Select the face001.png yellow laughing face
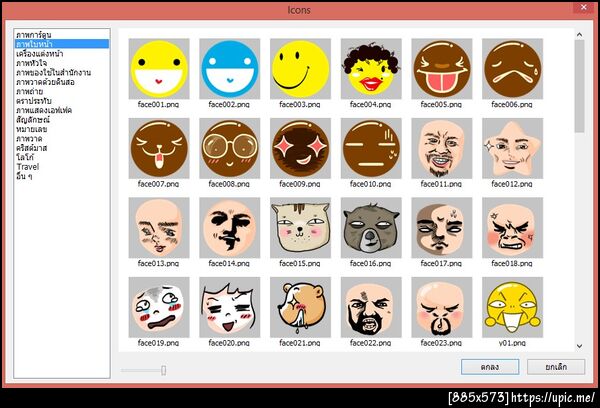The image size is (600, 408). (159, 69)
